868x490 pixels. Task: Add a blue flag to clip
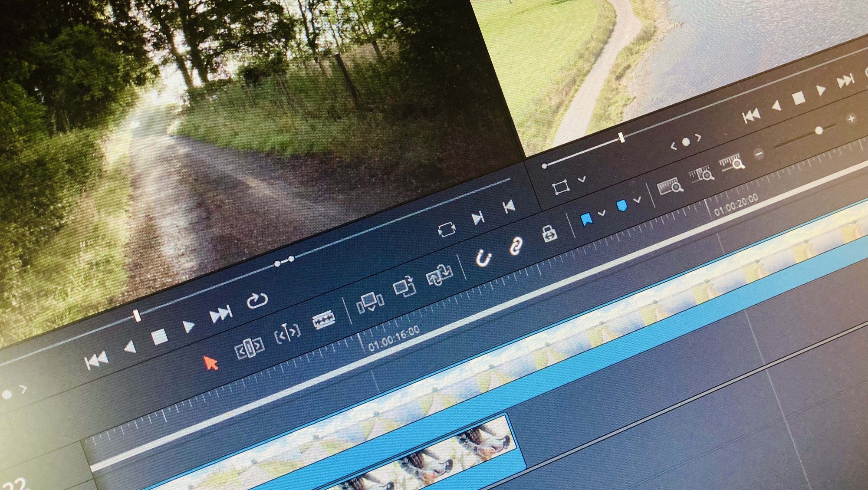point(587,220)
